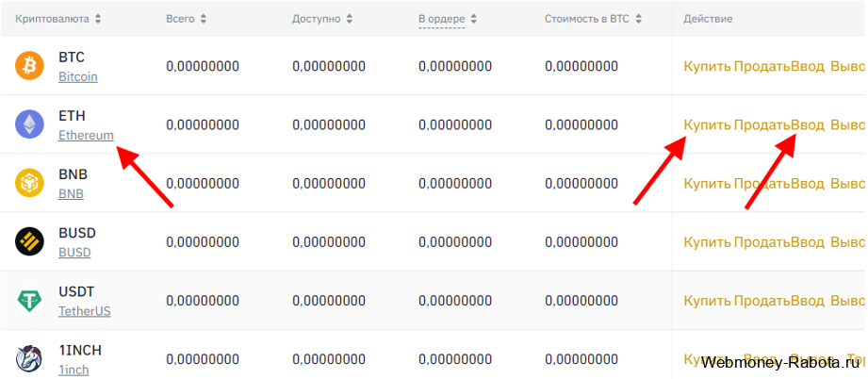Click the BUSD black coin icon

[29, 241]
